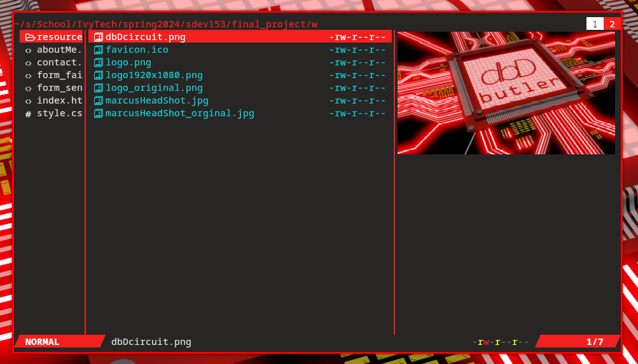Click the permissions of logo1920x1080.png row
Viewport: 638px width, 364px height.
click(357, 75)
